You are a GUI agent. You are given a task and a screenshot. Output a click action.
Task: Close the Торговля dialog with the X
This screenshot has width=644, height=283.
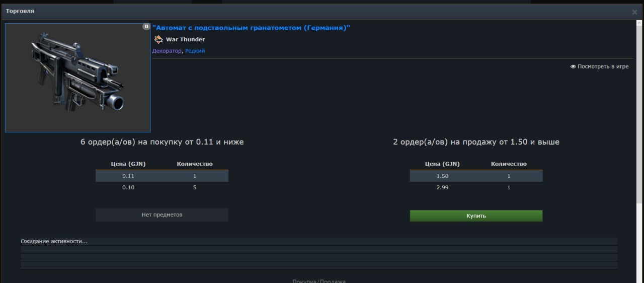pyautogui.click(x=634, y=12)
